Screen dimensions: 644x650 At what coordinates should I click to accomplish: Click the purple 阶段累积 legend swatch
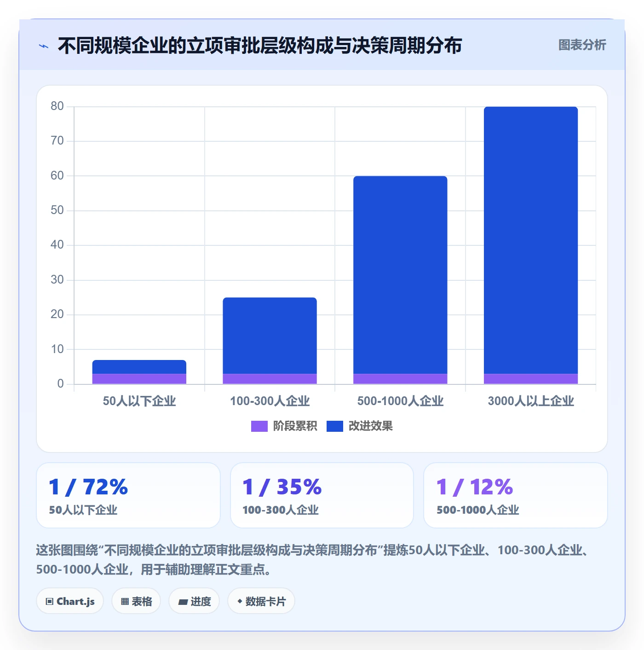tap(259, 426)
